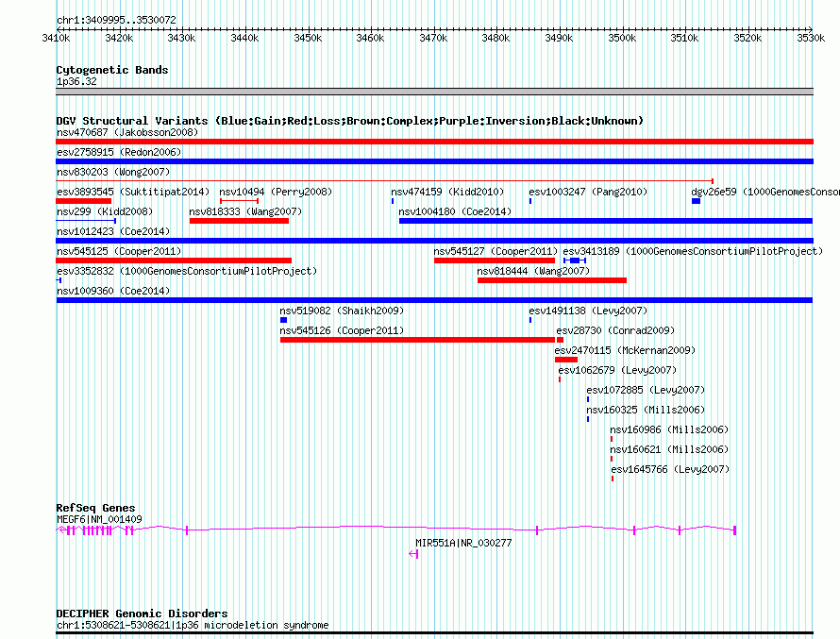
Task: Click the nsv818444 (Wang2007) label
Action: pyautogui.click(x=533, y=271)
